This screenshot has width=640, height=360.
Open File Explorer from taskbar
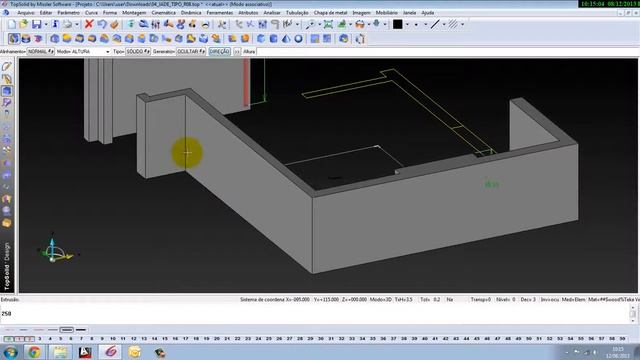click(x=60, y=352)
